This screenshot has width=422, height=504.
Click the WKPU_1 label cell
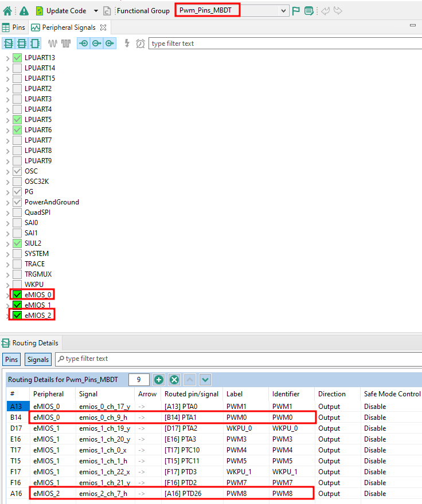[x=239, y=472]
